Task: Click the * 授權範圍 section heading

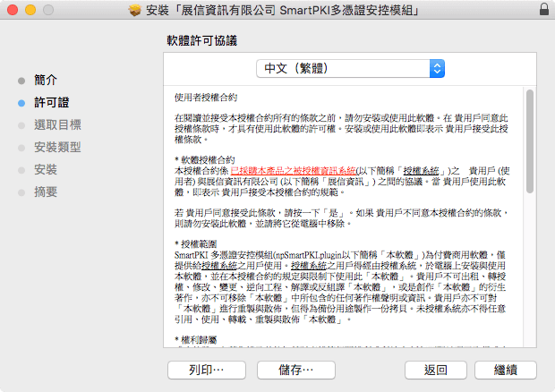Action: point(195,244)
